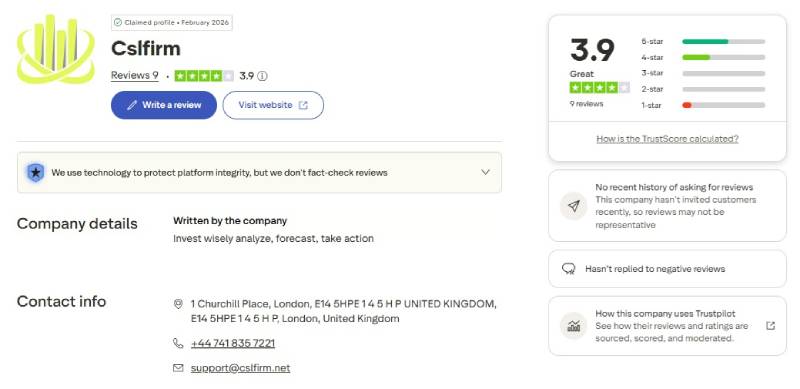Screen dimensions: 800x389
Task: Open How is the TrustScore calculated link
Action: click(667, 138)
